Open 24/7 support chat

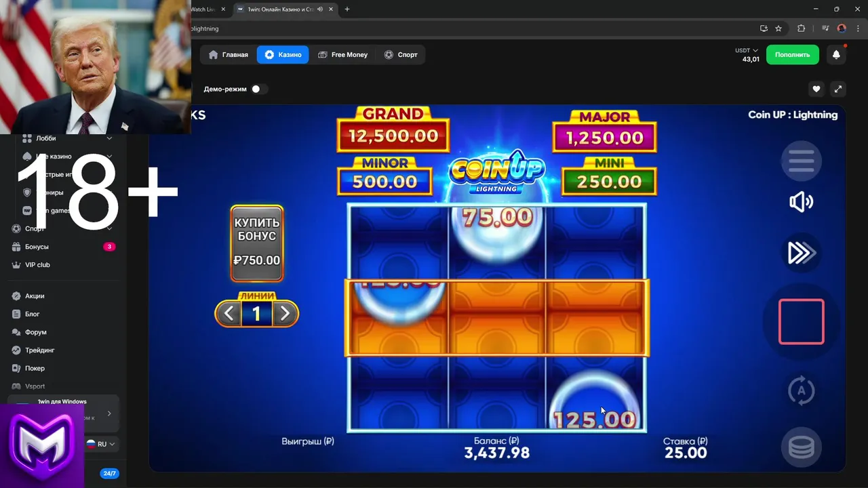pos(108,473)
